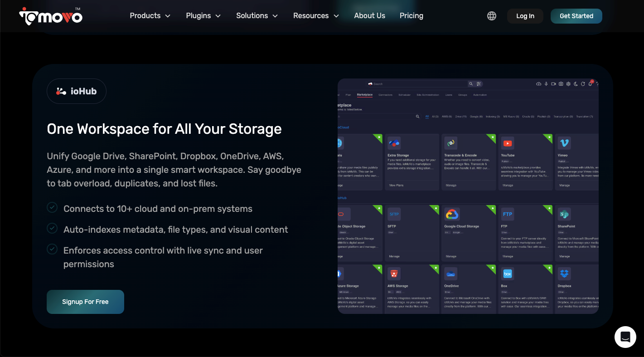Expand the Products dropdown
The width and height of the screenshot is (644, 357).
tap(150, 16)
